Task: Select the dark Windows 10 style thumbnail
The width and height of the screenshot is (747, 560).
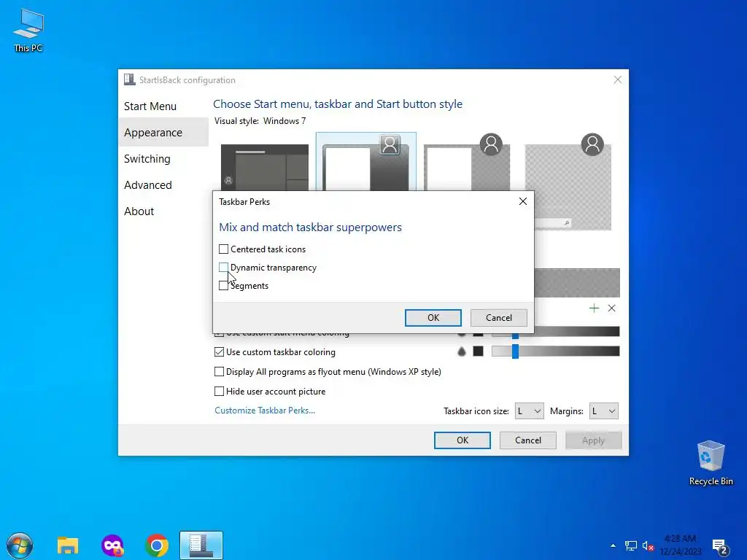Action: (x=264, y=168)
